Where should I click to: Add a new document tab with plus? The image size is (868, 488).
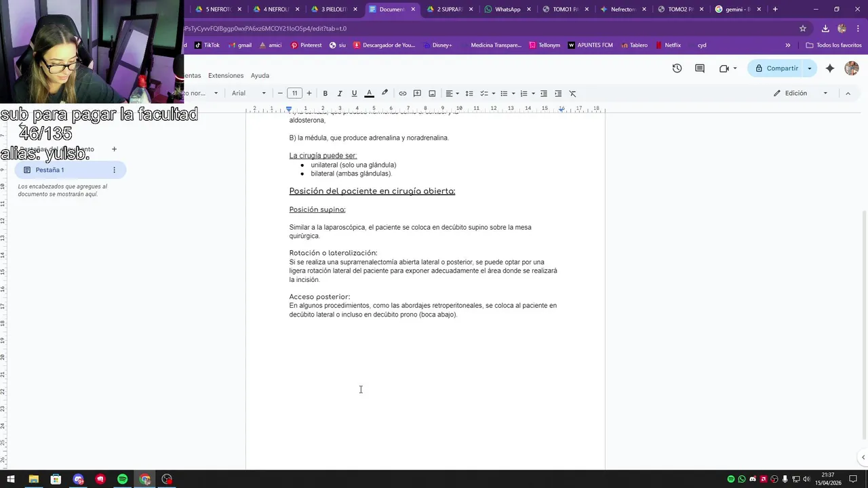[x=114, y=149]
